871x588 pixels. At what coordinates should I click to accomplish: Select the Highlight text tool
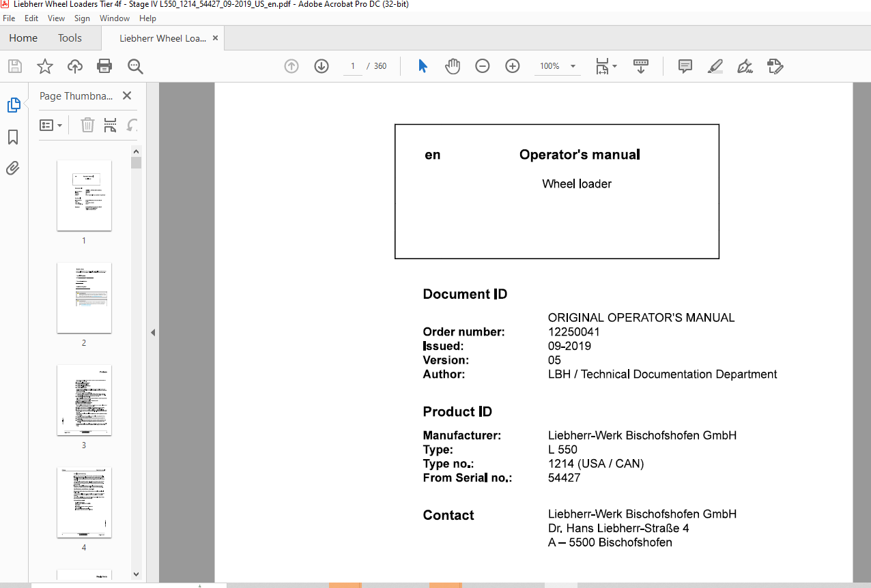(x=715, y=66)
